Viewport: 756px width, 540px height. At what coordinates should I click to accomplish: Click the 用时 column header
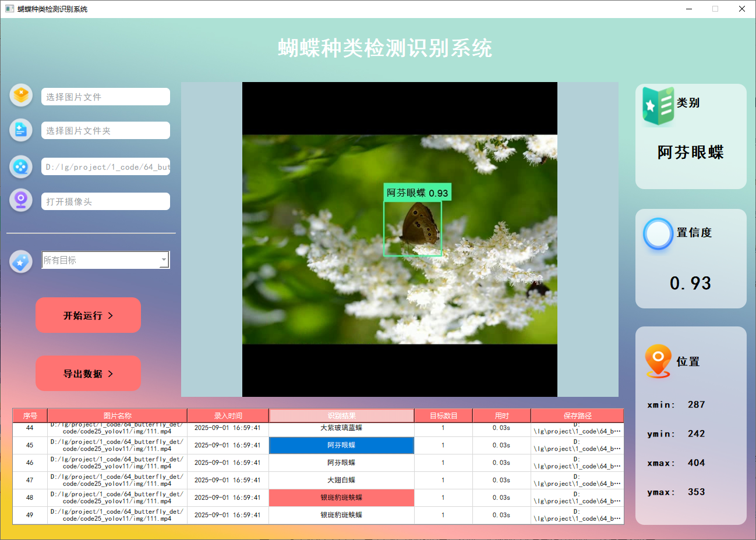pyautogui.click(x=501, y=415)
